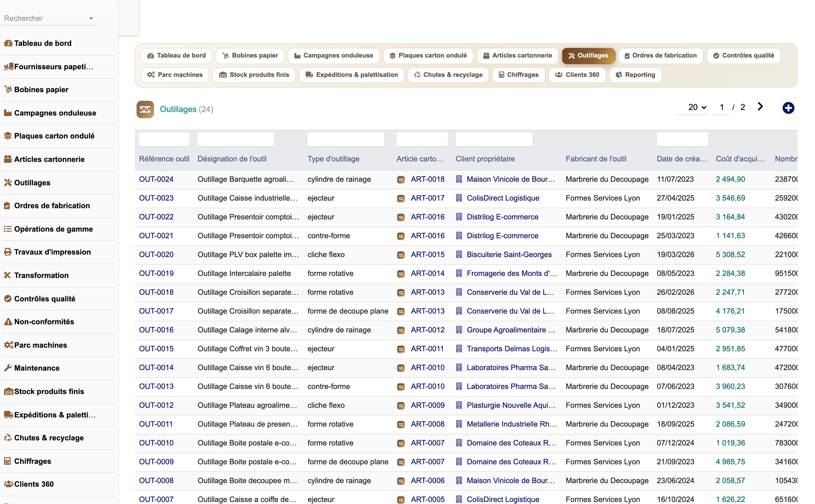
Task: Open the Stock produits finis tab
Action: [254, 75]
